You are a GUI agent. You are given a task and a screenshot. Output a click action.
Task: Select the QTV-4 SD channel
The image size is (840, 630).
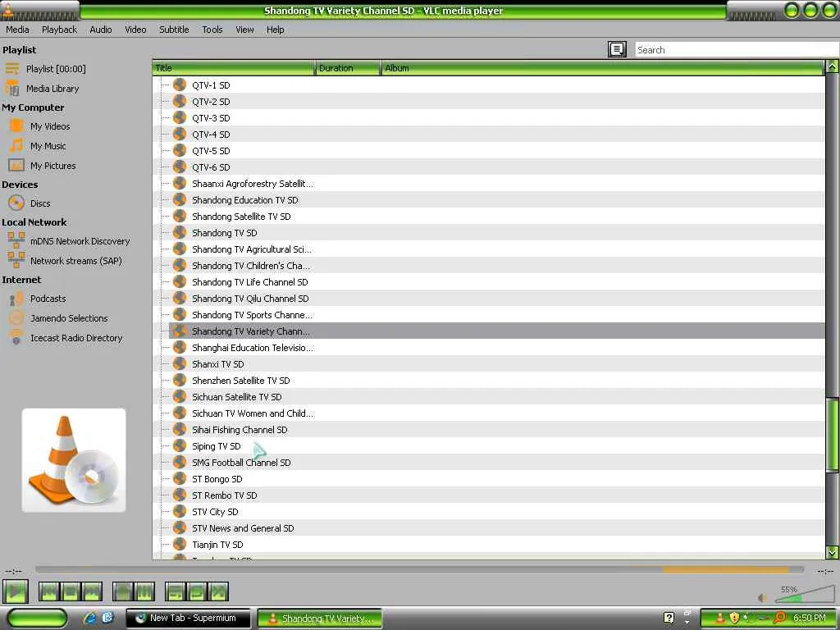point(488,135)
